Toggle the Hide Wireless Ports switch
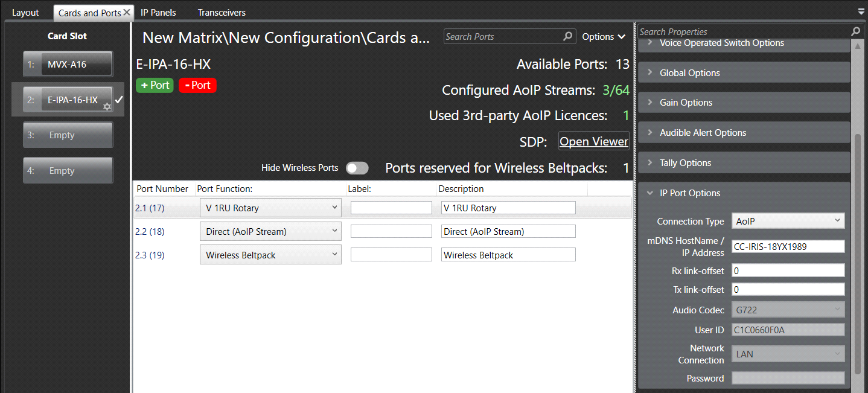The image size is (868, 393). point(357,168)
